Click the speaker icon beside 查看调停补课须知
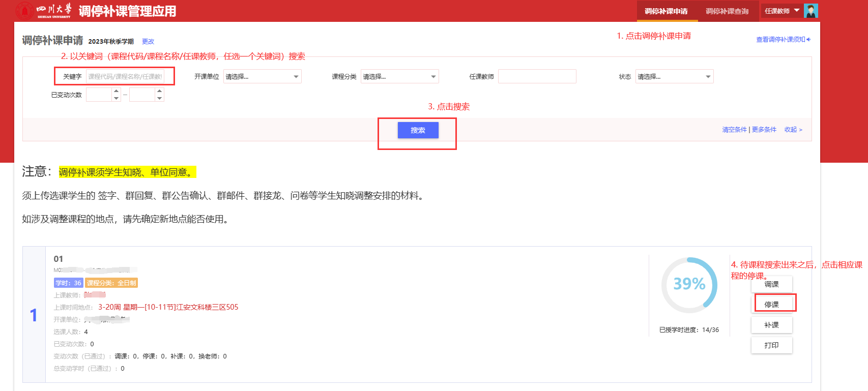Image resolution: width=868 pixels, height=391 pixels. [808, 40]
